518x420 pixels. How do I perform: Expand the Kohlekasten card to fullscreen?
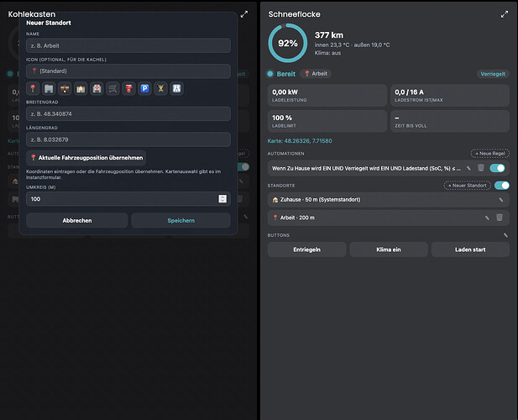point(243,14)
